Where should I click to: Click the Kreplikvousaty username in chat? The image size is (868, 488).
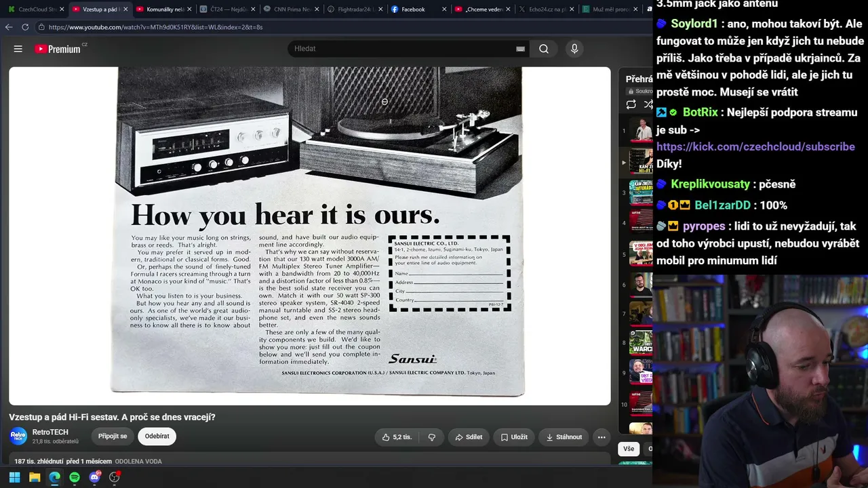click(710, 184)
